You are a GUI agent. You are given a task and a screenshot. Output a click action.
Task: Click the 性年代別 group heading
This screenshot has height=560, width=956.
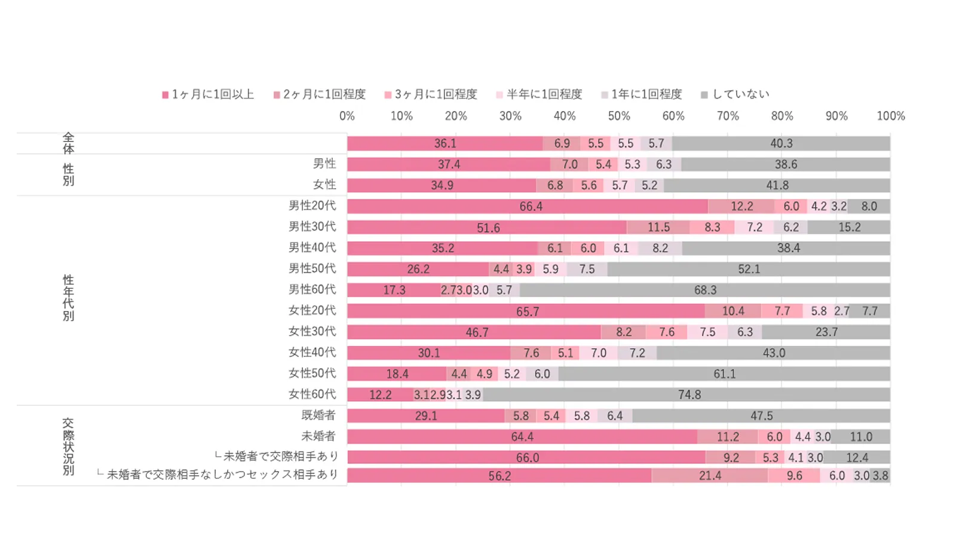coord(69,298)
